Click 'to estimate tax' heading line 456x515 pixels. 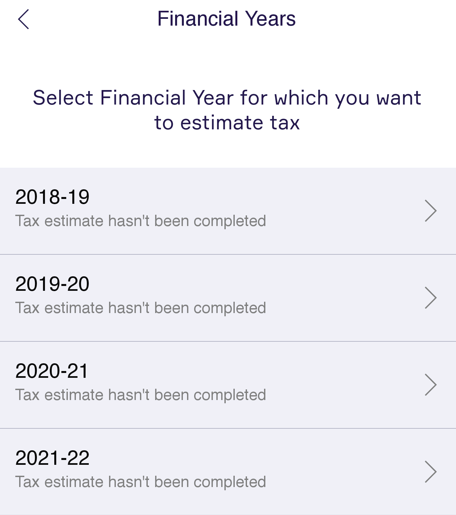(227, 123)
